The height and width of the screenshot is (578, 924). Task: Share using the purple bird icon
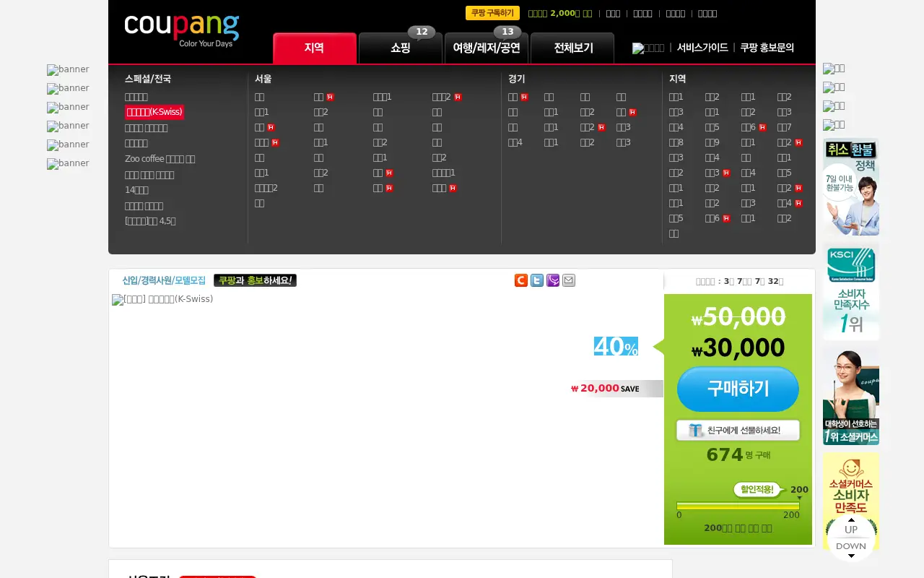553,280
